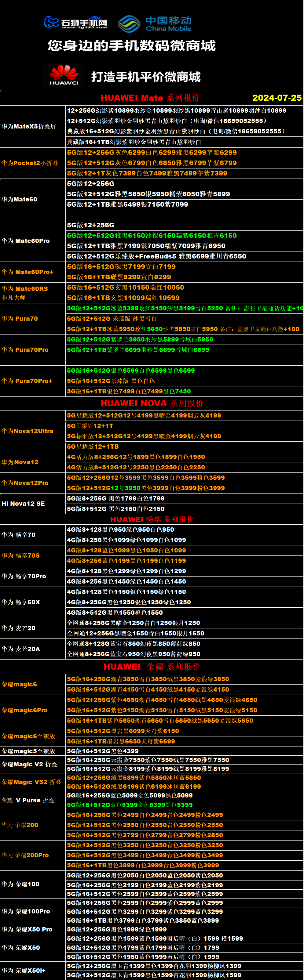Click the plain 荣耀magic6 model label
This screenshot has height=980, width=304.
(19, 684)
